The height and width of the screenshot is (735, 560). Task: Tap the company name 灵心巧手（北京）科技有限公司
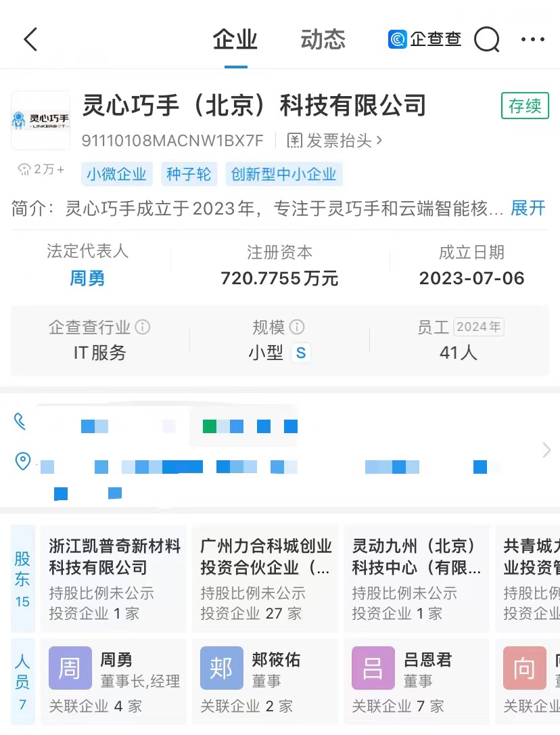pos(254,105)
